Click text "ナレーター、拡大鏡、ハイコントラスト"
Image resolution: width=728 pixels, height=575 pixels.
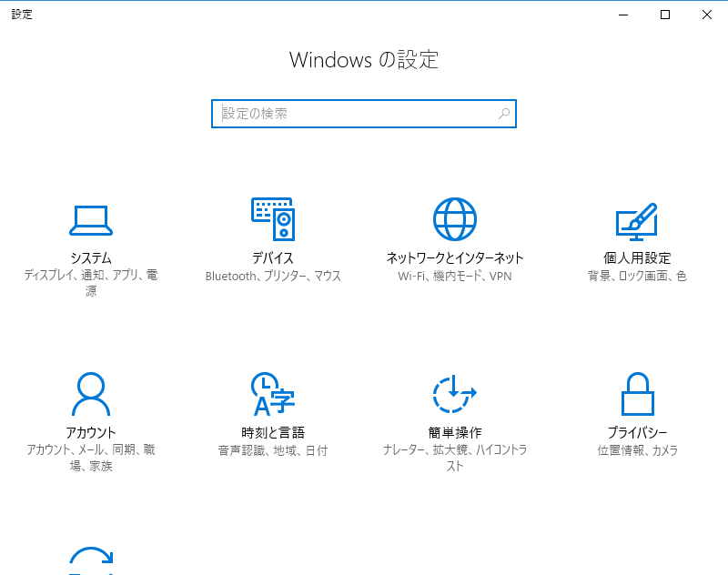pos(454,458)
